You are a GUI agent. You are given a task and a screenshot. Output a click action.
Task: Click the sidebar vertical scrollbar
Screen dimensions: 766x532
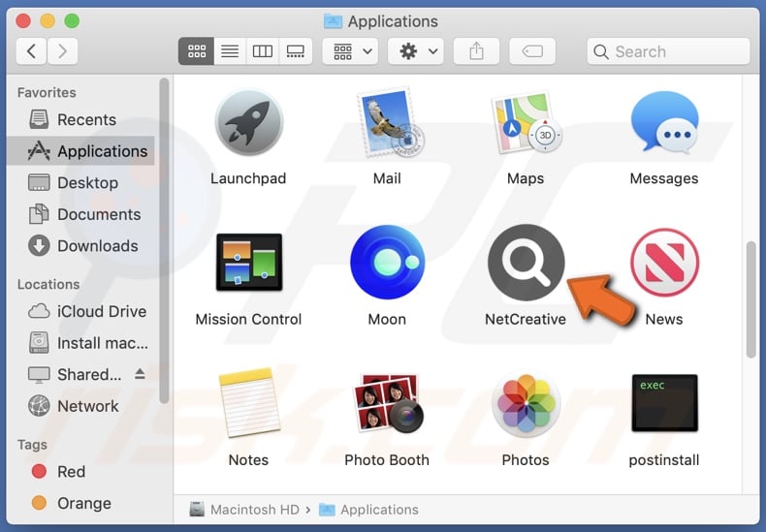tap(164, 241)
